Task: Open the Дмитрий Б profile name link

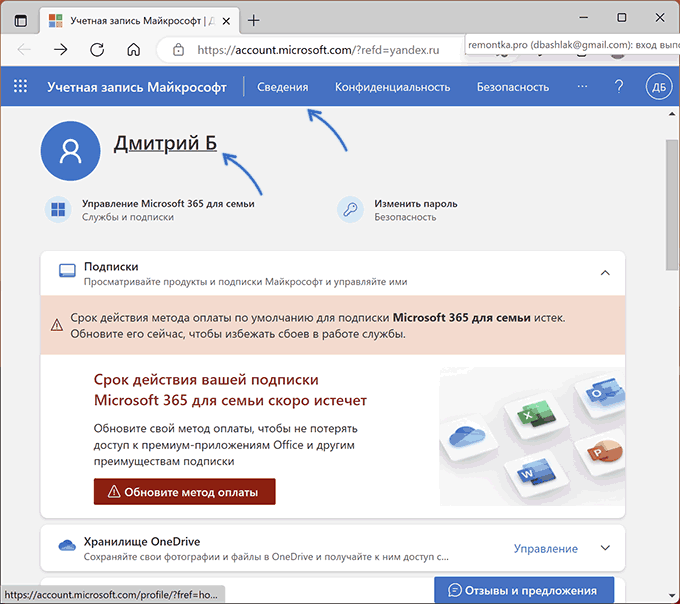Action: point(165,143)
